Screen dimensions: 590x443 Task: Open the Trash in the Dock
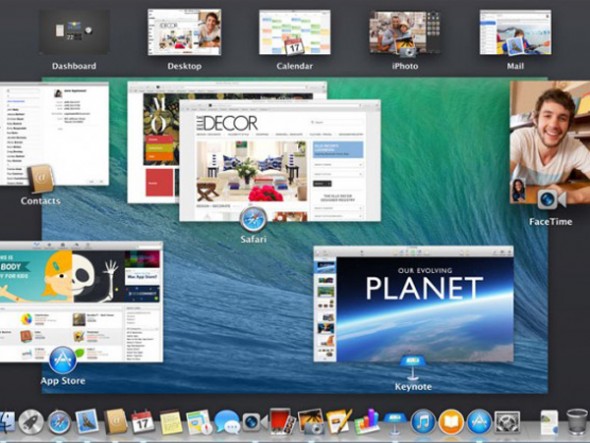click(x=577, y=422)
